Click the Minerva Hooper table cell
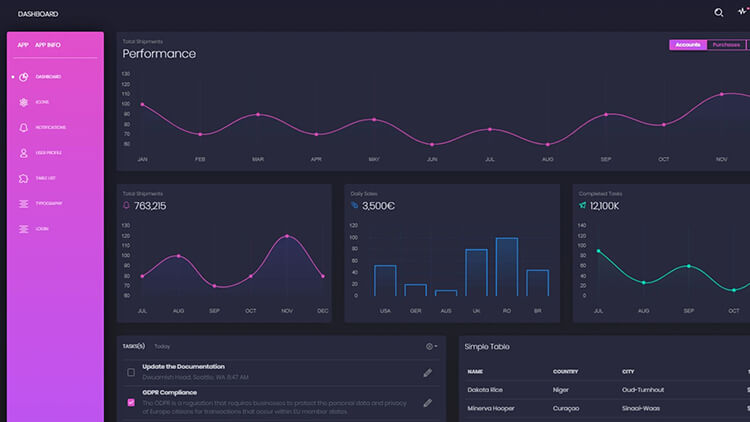 (491, 409)
